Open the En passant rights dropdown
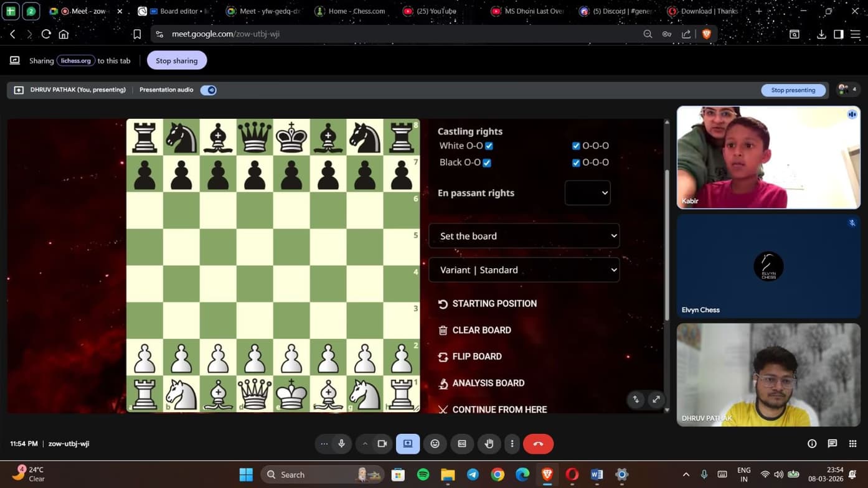The width and height of the screenshot is (868, 488). pos(587,193)
